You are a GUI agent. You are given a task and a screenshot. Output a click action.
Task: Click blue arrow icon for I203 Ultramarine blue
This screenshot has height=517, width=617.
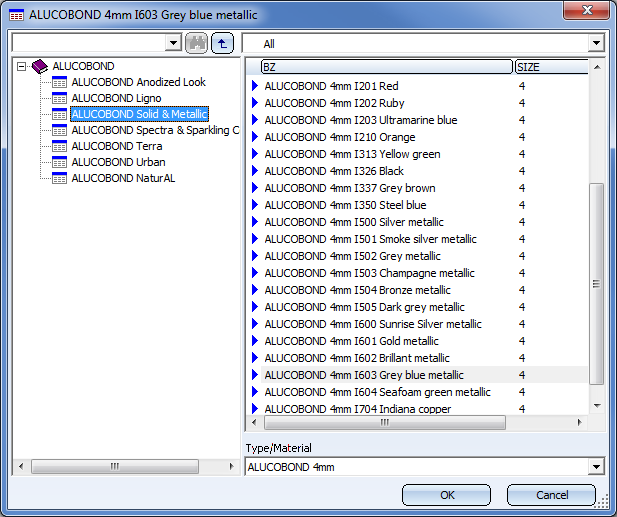coord(255,120)
